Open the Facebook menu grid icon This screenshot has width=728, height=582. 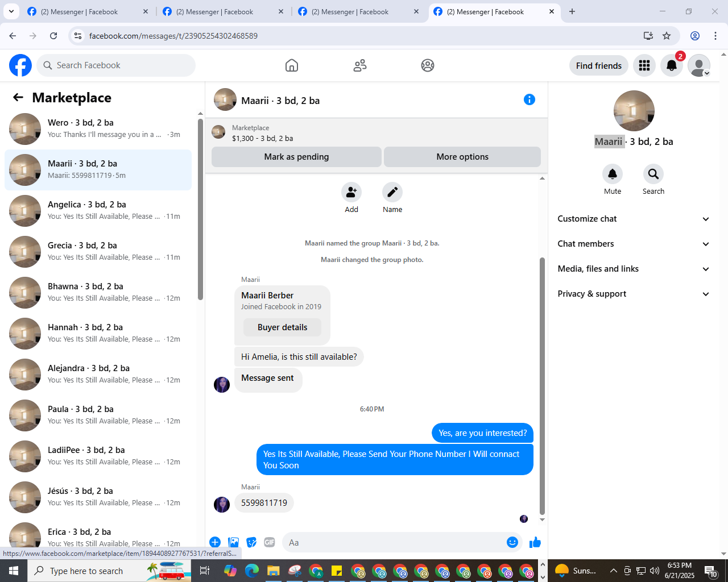(644, 65)
